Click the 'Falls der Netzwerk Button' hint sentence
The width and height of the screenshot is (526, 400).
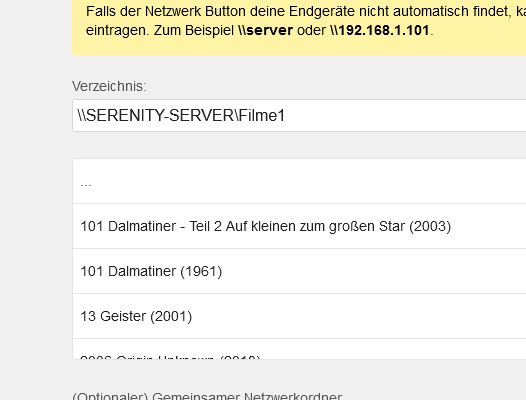(x=306, y=11)
